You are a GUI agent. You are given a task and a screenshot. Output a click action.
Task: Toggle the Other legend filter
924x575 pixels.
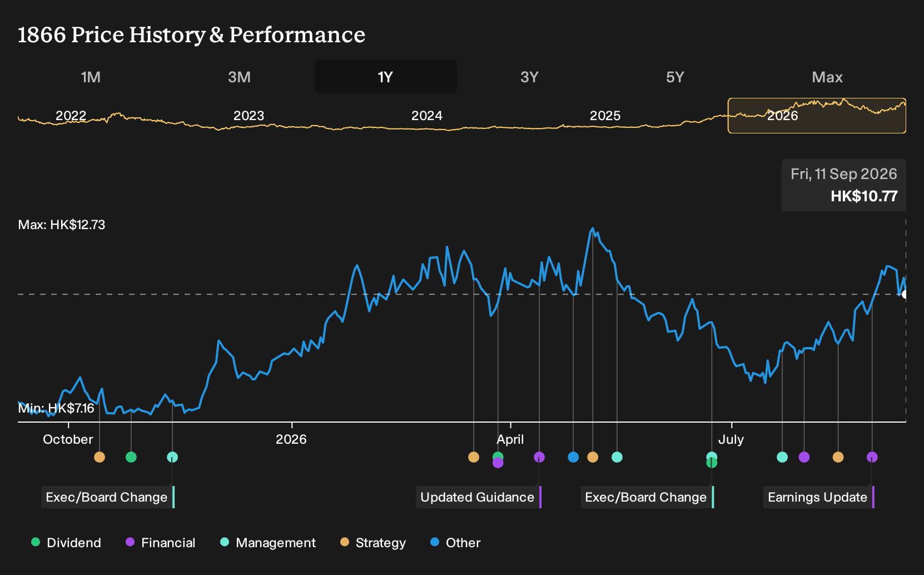(x=455, y=543)
